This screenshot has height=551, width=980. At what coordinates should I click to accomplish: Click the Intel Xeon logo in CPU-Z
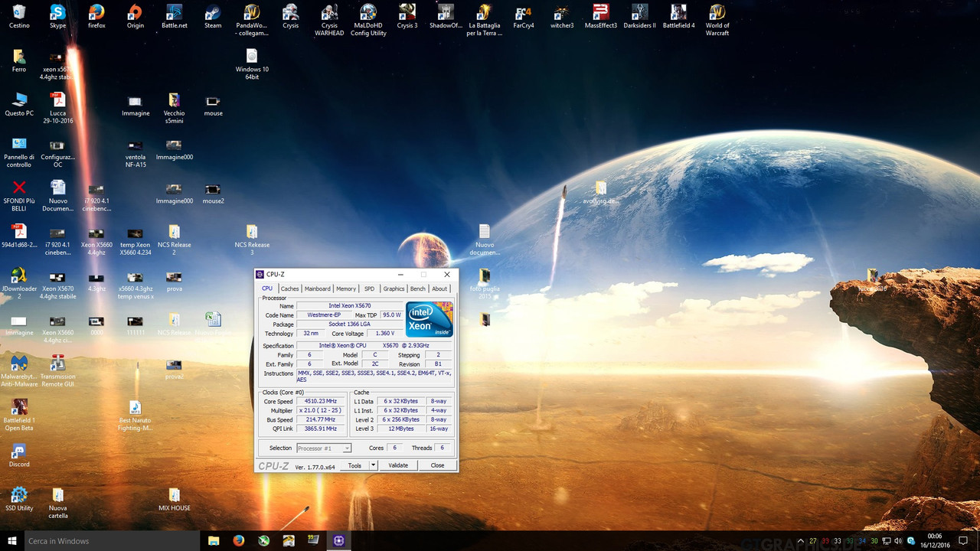tap(430, 319)
